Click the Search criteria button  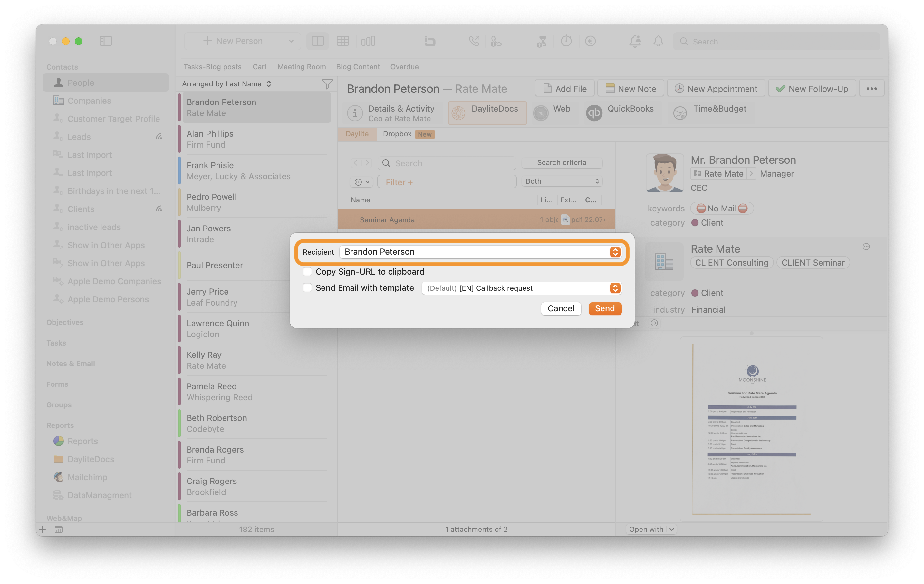coord(562,162)
